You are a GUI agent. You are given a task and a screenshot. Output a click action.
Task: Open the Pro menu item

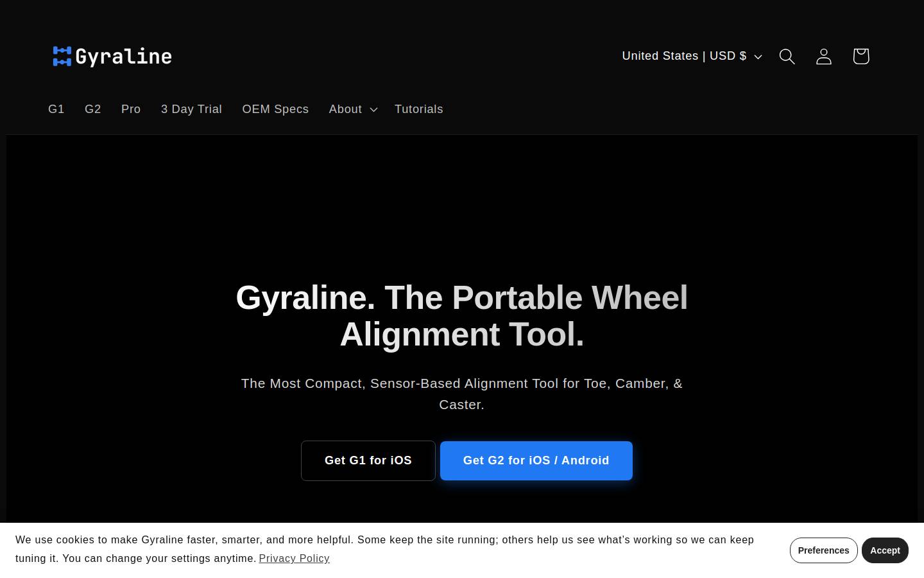tap(131, 109)
